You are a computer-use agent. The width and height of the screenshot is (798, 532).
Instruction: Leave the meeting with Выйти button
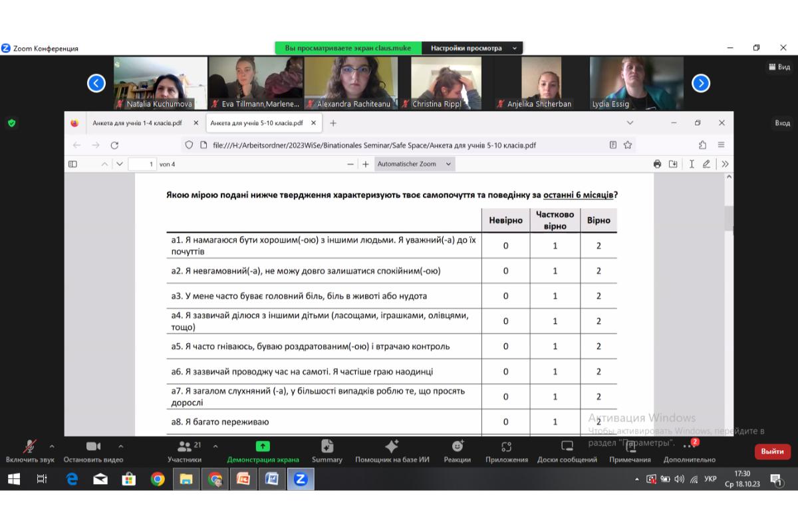pos(772,452)
